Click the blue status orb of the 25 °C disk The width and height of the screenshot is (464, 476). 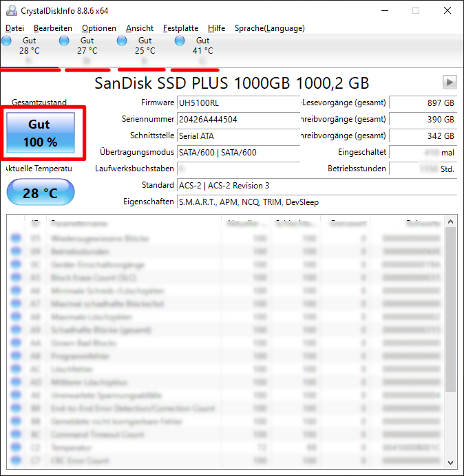[122, 41]
